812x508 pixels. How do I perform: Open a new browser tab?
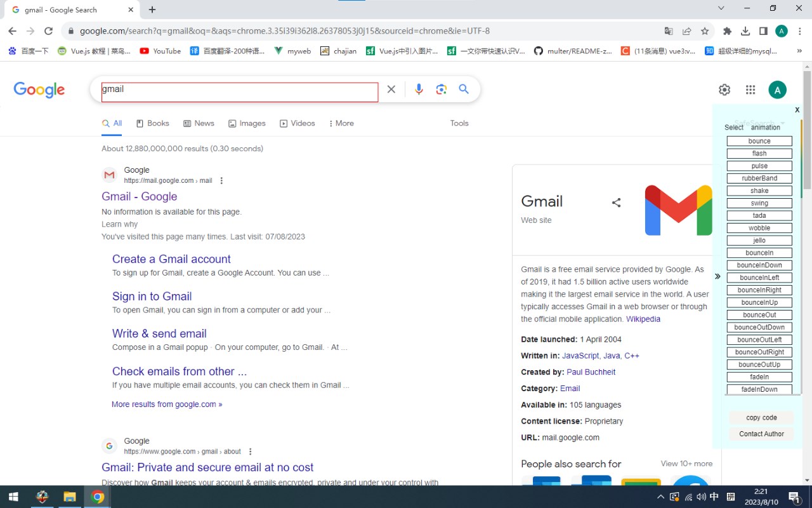[x=152, y=10]
